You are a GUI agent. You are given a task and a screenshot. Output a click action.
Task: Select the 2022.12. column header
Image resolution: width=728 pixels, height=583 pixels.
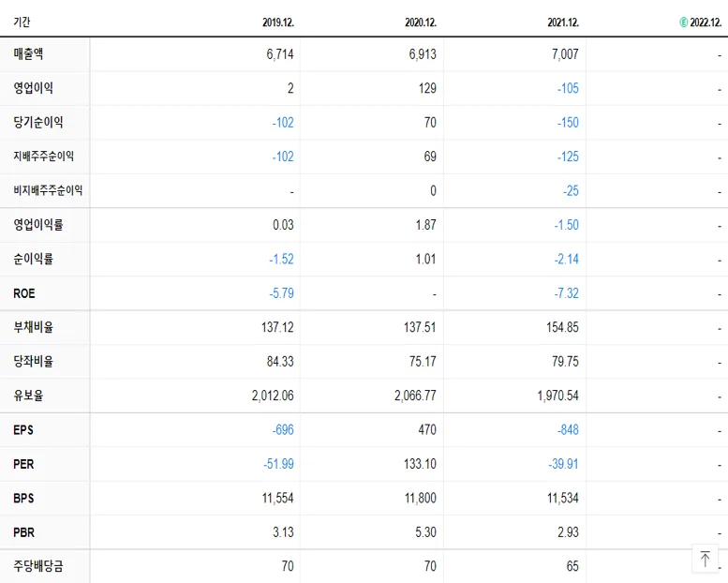[706, 22]
